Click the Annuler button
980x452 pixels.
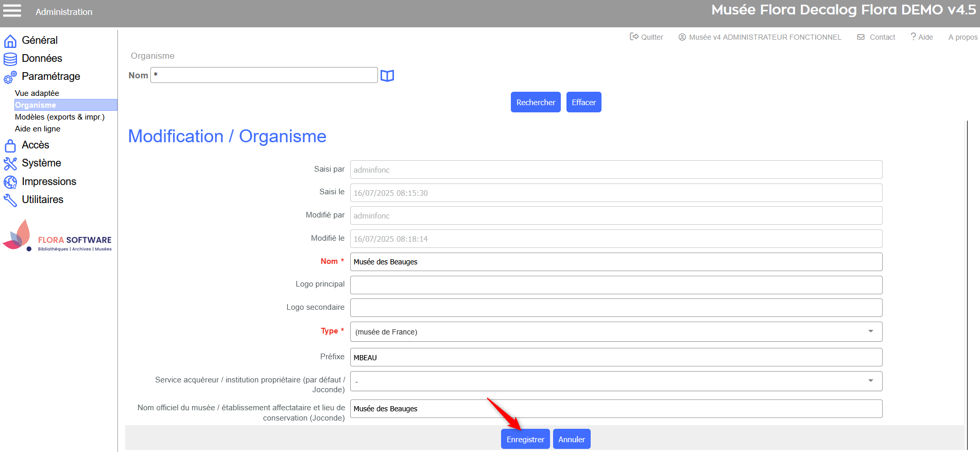pyautogui.click(x=572, y=439)
